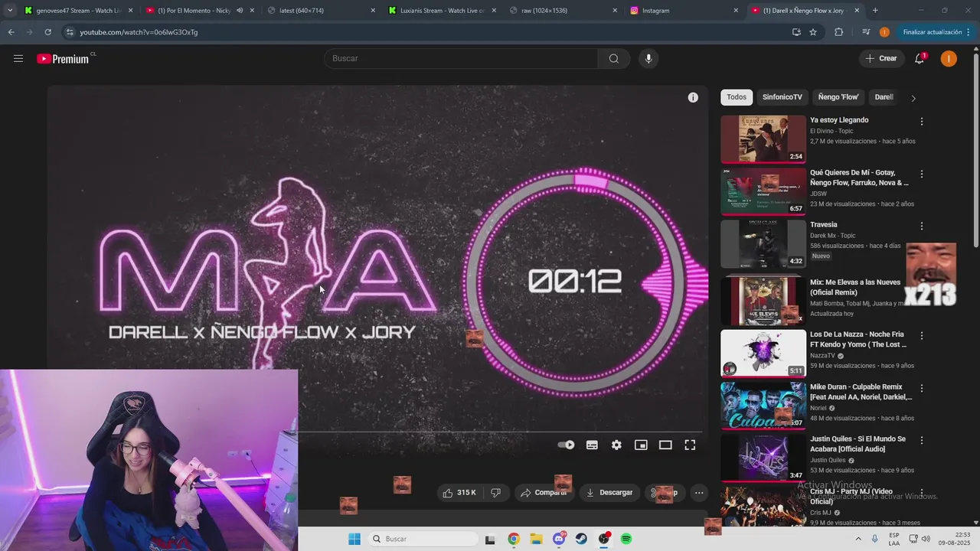Image resolution: width=980 pixels, height=551 pixels.
Task: Select the Todos filter chip
Action: [737, 97]
